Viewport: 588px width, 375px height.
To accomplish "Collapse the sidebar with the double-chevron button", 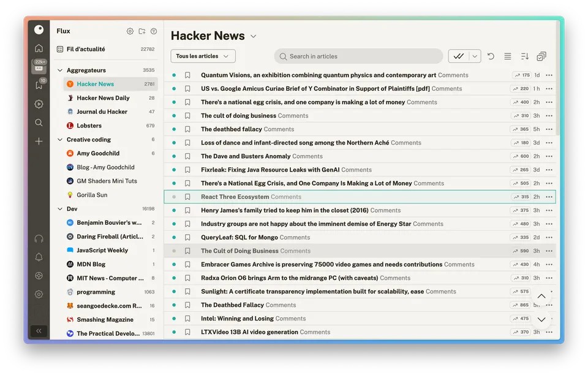I will tap(39, 331).
